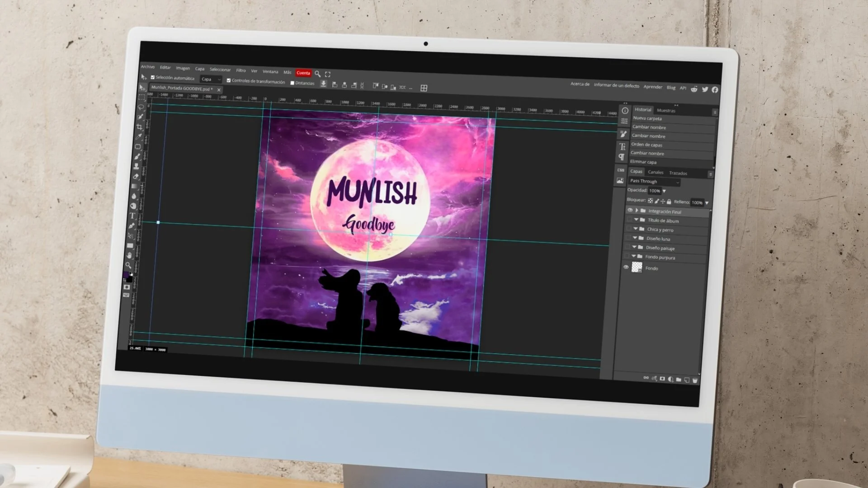Toggle the Selección automática checkbox

point(153,77)
